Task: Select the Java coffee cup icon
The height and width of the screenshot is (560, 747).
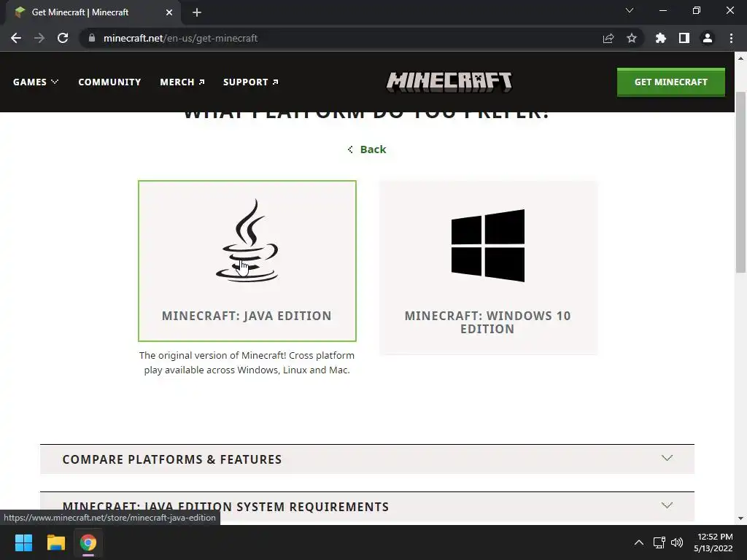Action: 247,241
